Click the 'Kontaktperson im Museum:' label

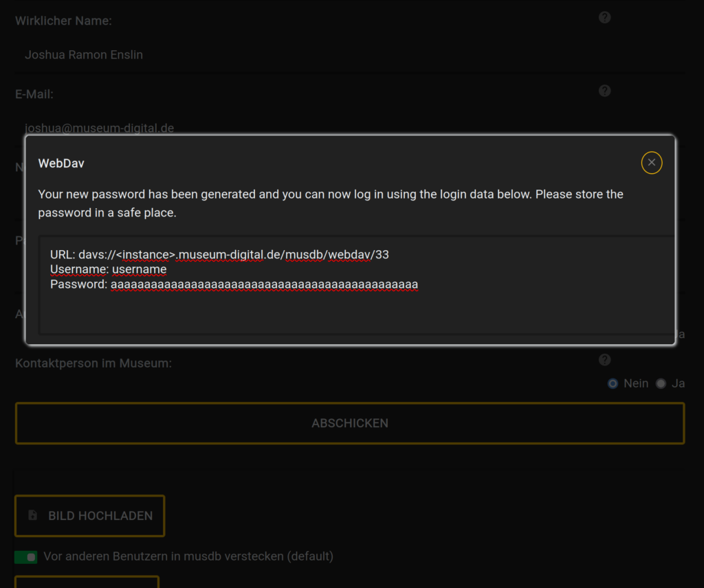coord(93,363)
